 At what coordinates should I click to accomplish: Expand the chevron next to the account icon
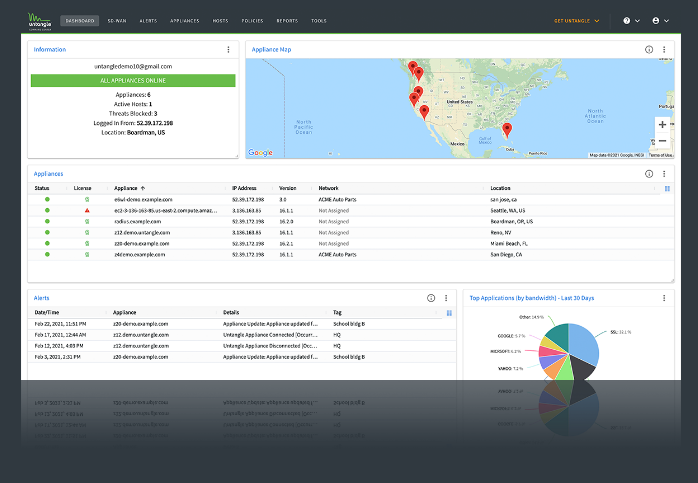666,21
